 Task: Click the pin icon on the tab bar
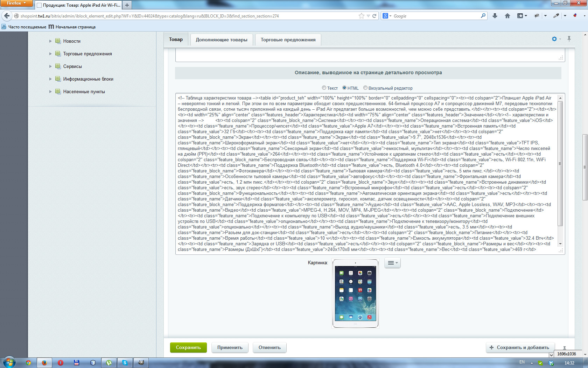[569, 39]
